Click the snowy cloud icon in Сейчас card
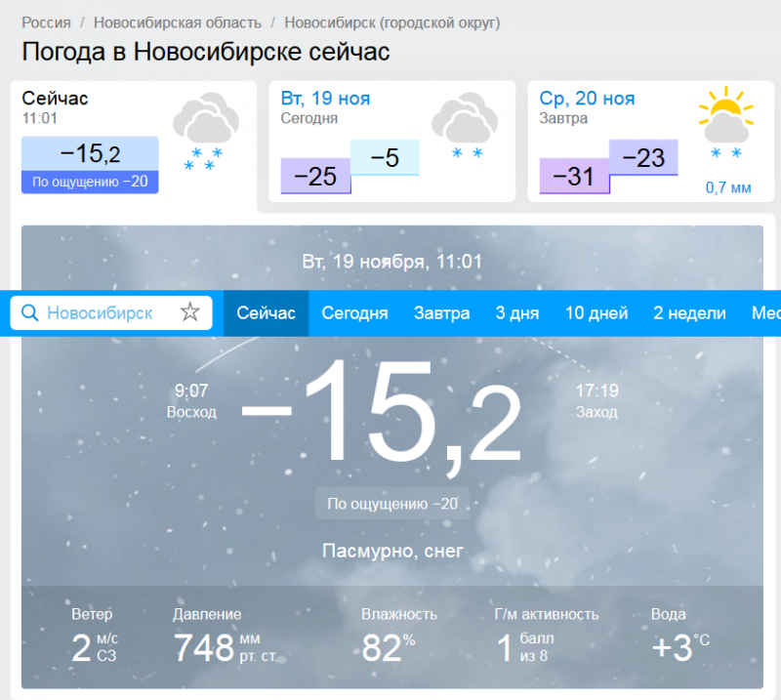Viewport: 781px width, 700px height. pos(206,134)
